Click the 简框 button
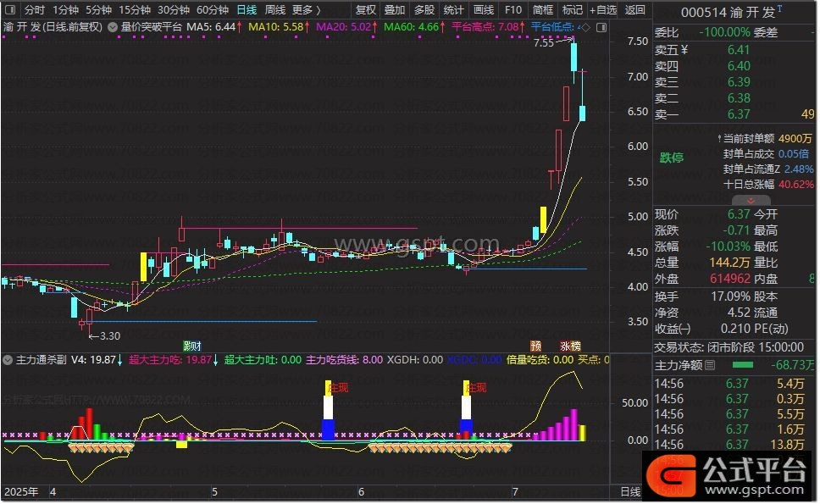Image resolution: width=820 pixels, height=504 pixels. tap(543, 10)
